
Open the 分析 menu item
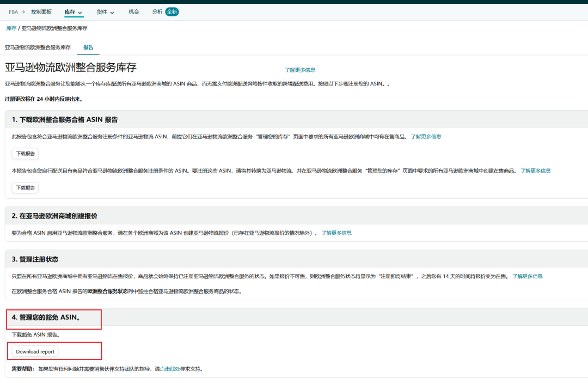157,12
